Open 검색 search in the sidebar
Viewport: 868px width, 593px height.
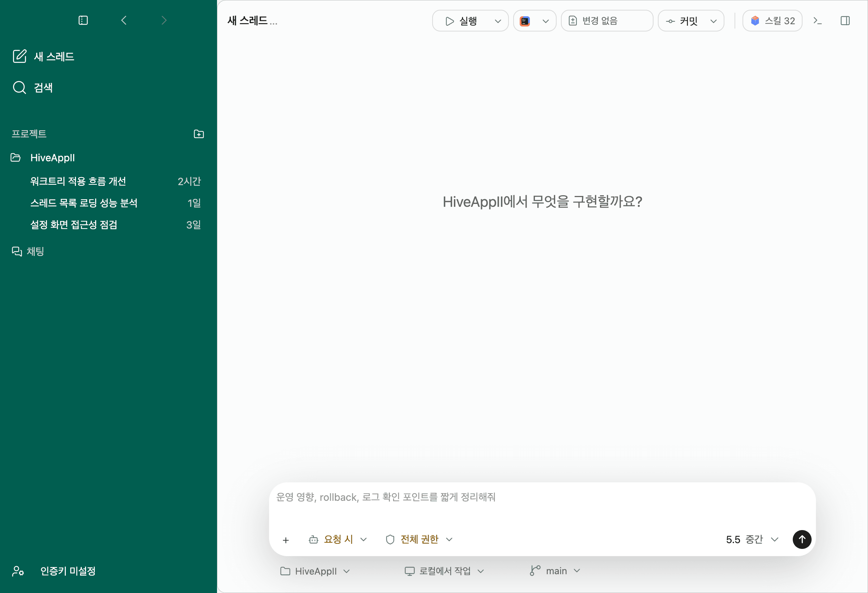pyautogui.click(x=33, y=88)
